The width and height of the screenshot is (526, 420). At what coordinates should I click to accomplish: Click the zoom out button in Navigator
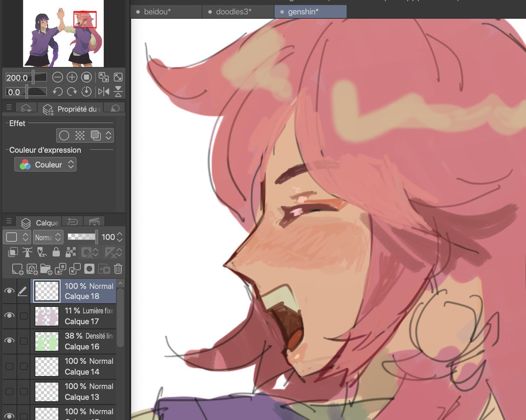pos(57,78)
